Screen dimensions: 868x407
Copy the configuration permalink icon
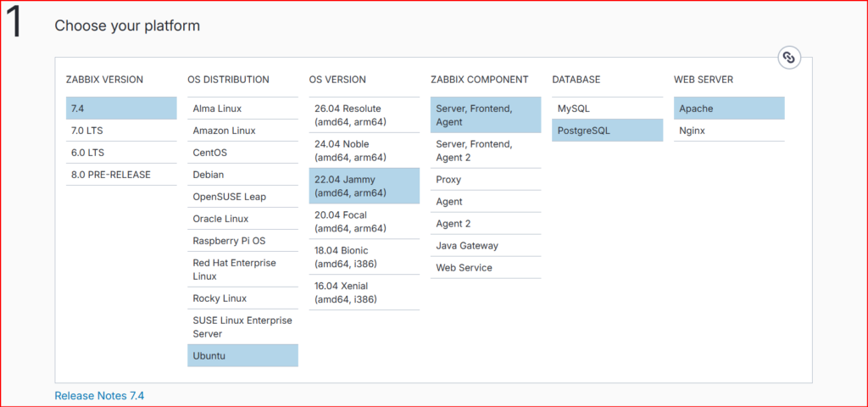[789, 57]
